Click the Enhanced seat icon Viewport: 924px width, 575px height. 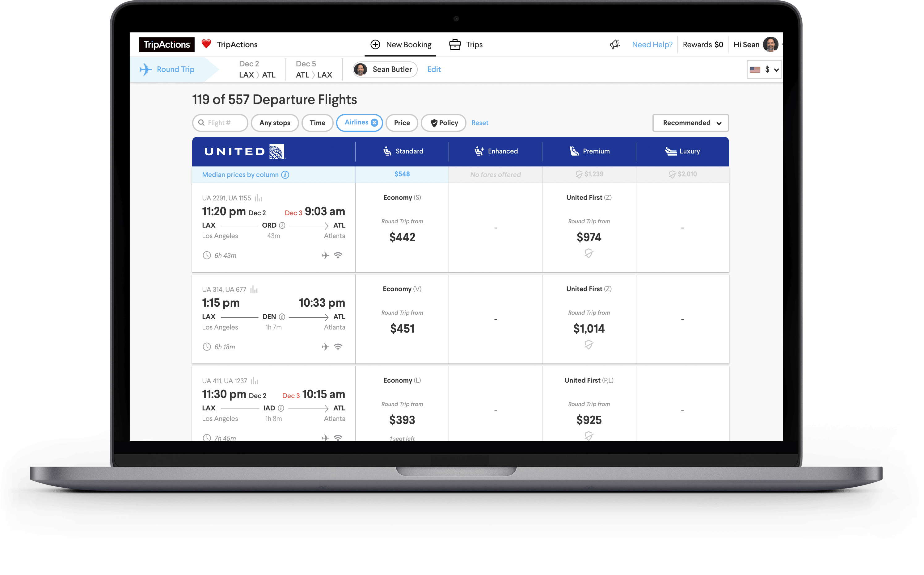click(x=479, y=151)
